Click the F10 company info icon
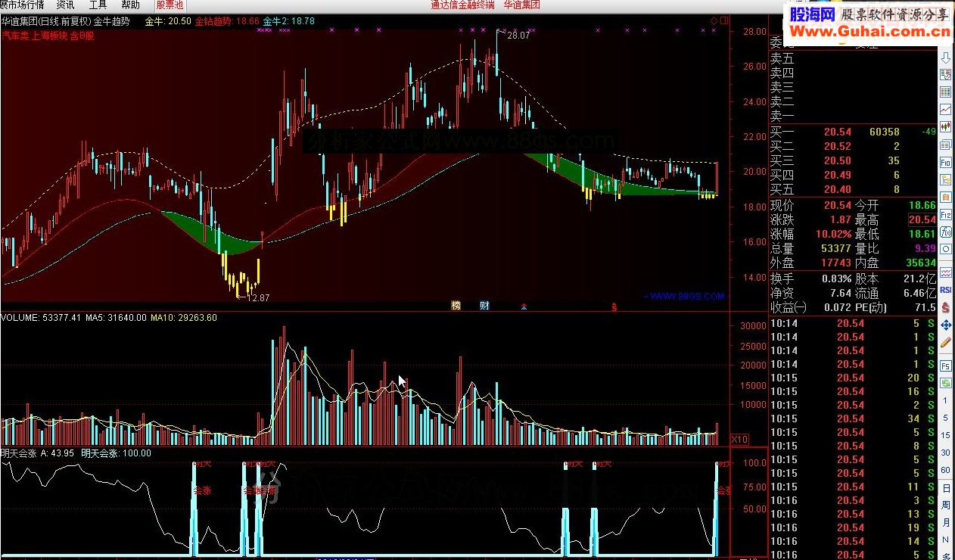 tap(946, 162)
